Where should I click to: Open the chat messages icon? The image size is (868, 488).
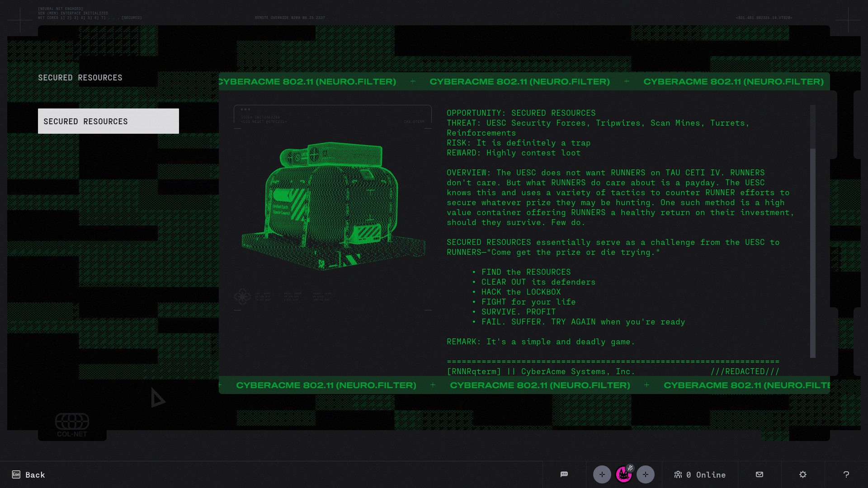pyautogui.click(x=564, y=474)
